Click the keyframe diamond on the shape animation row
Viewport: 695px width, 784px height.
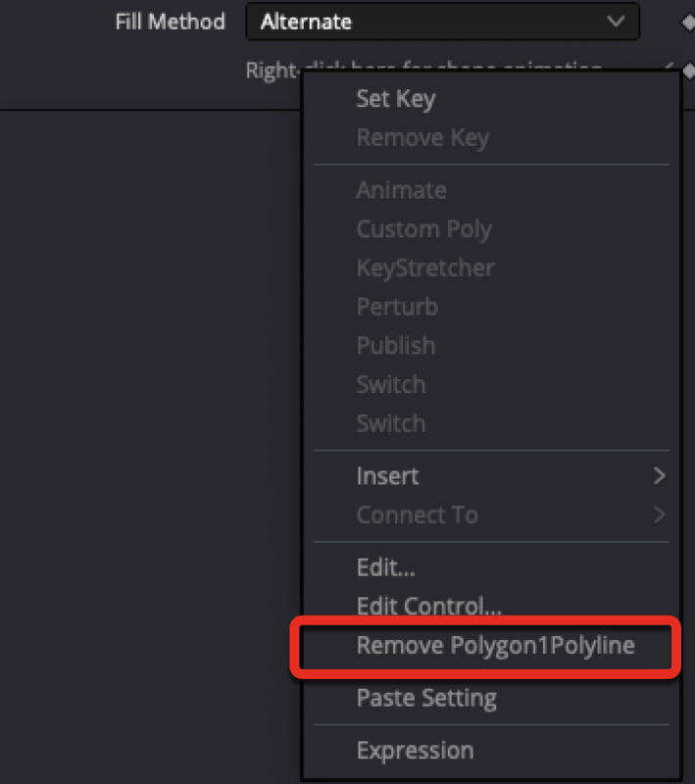point(689,71)
